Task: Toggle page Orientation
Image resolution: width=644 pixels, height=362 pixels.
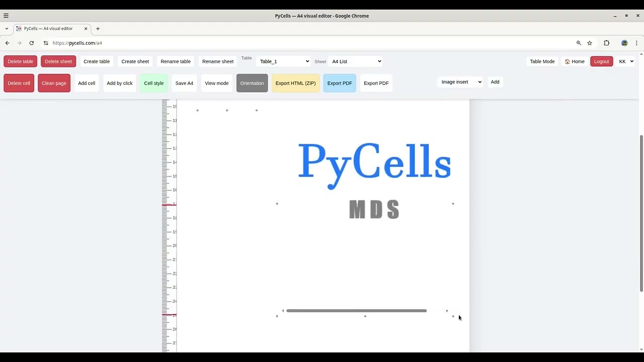Action: coord(252,83)
